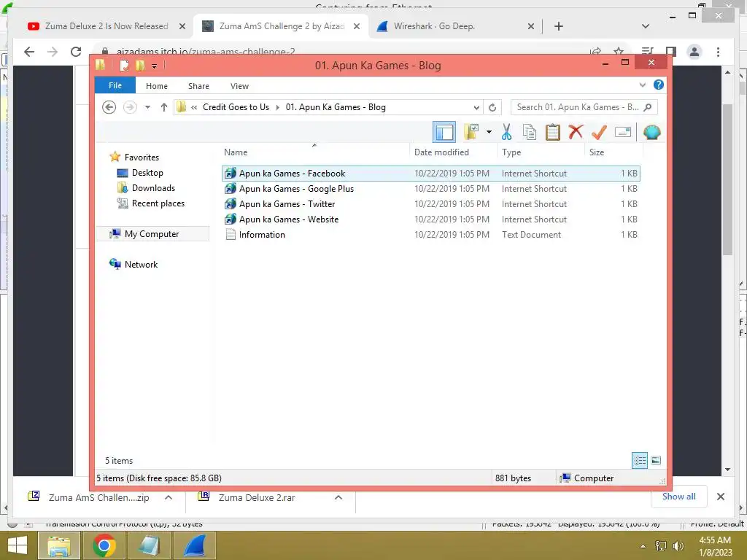Select the Information text document
Screen dimensions: 747x560
tap(430, 234)
